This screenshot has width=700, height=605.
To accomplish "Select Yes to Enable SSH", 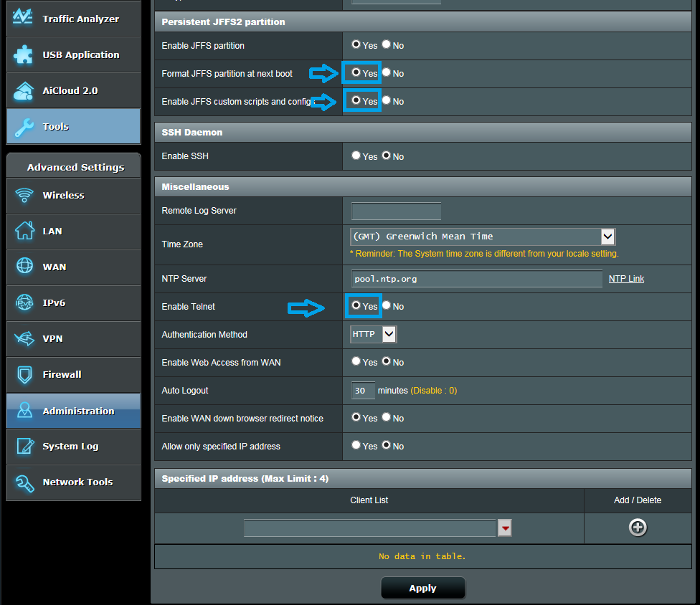I will (356, 156).
